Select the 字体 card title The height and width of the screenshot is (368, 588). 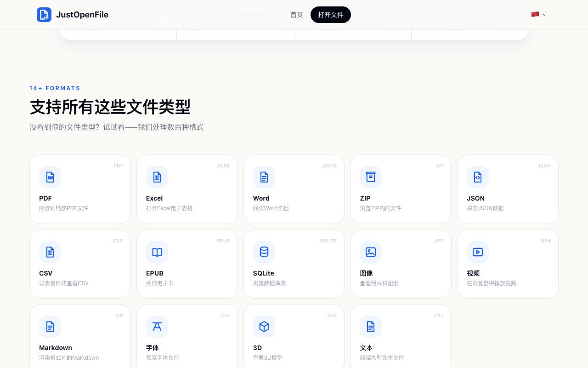[x=153, y=348]
